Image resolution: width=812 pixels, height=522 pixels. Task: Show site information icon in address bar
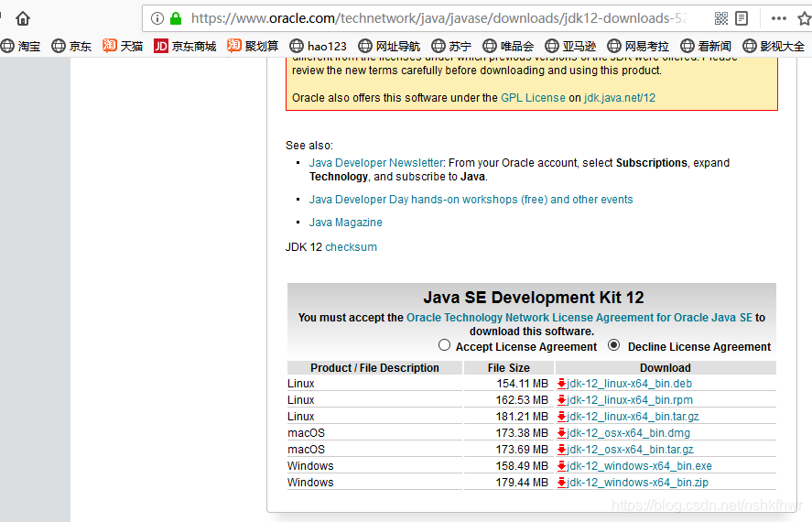(x=157, y=18)
